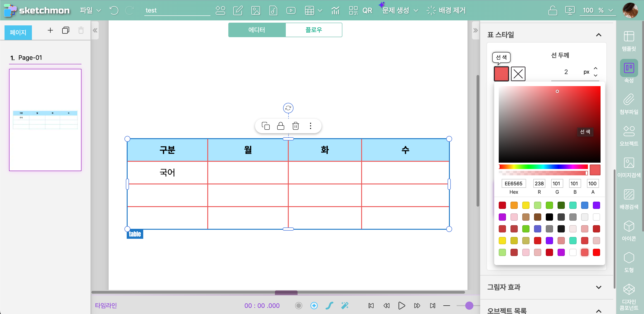This screenshot has height=314, width=644.
Task: Click the undo arrow in top toolbar
Action: [114, 10]
